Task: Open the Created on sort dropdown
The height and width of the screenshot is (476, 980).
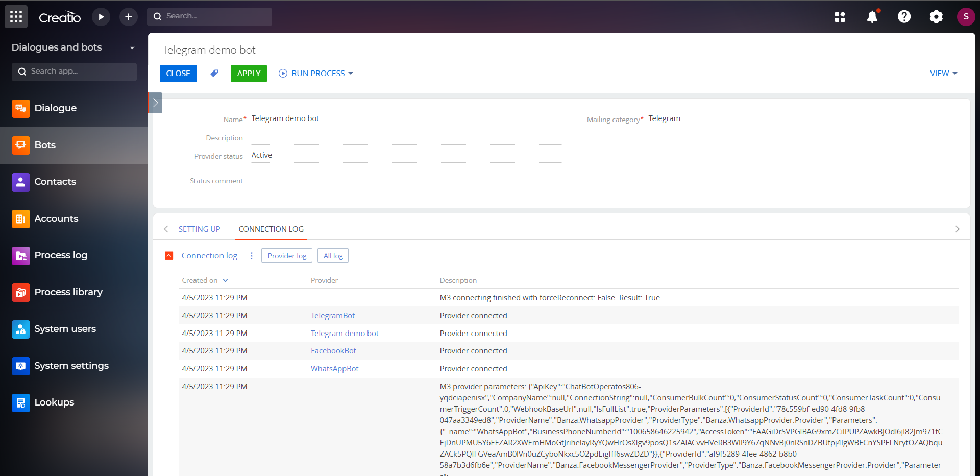Action: point(226,280)
